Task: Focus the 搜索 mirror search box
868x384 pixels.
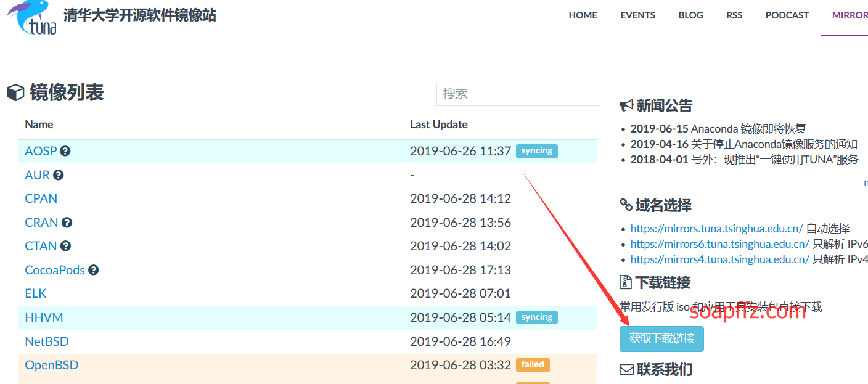Action: coord(518,94)
